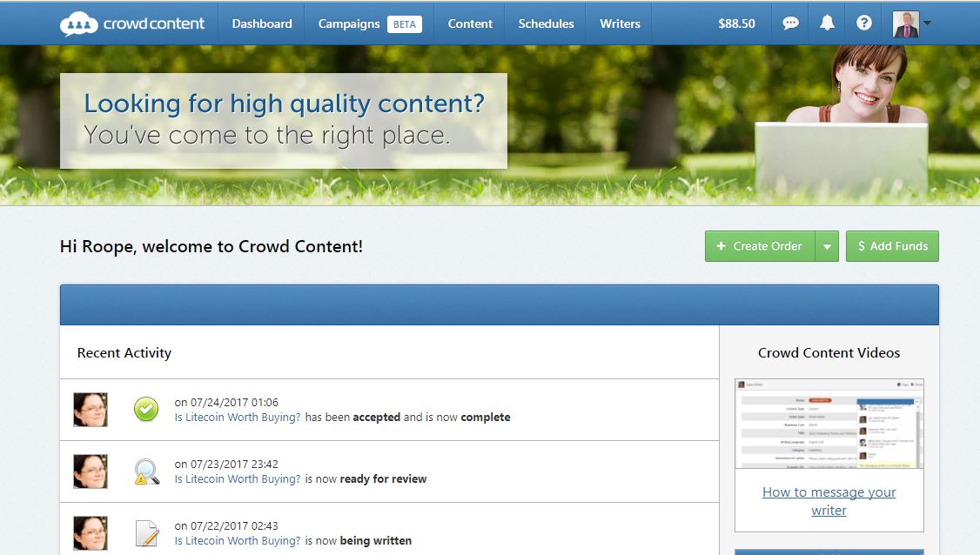Screen dimensions: 980x555
Task: Click the Add Funds button
Action: click(x=892, y=246)
